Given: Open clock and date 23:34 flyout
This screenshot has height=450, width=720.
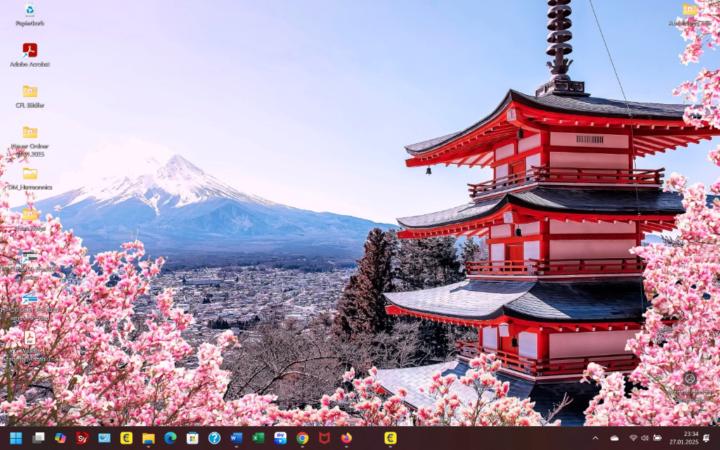Looking at the screenshot, I should 684,438.
